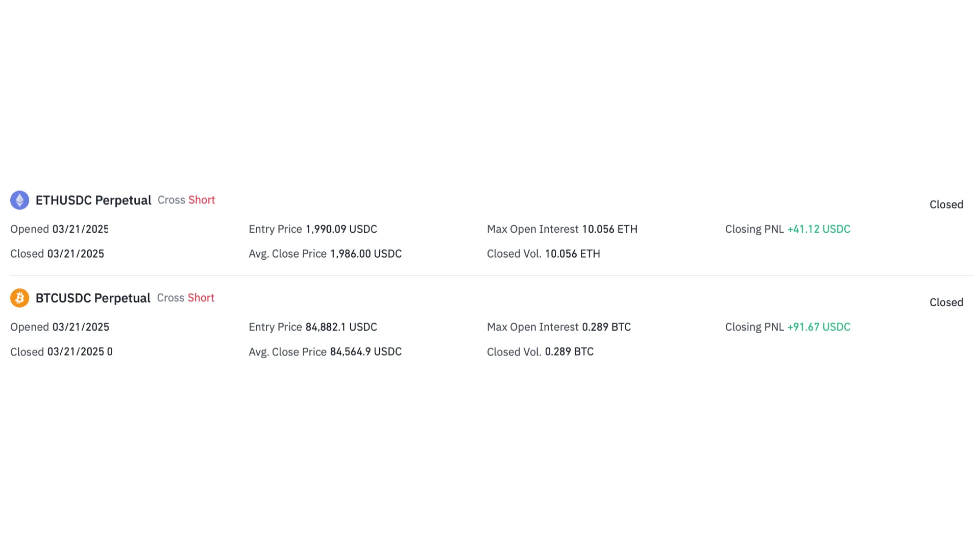Image resolution: width=980 pixels, height=551 pixels.
Task: Select the BTC Max Open Interest value
Action: coord(606,327)
